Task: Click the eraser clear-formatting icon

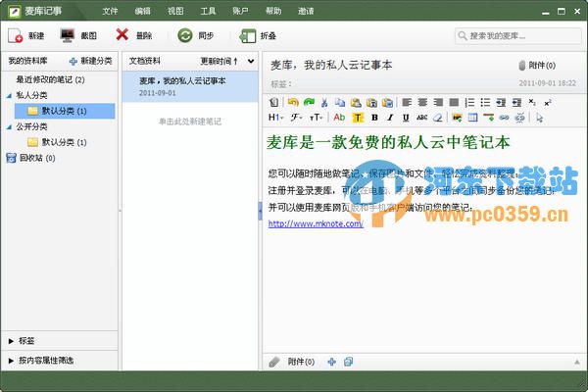Action: point(437,118)
